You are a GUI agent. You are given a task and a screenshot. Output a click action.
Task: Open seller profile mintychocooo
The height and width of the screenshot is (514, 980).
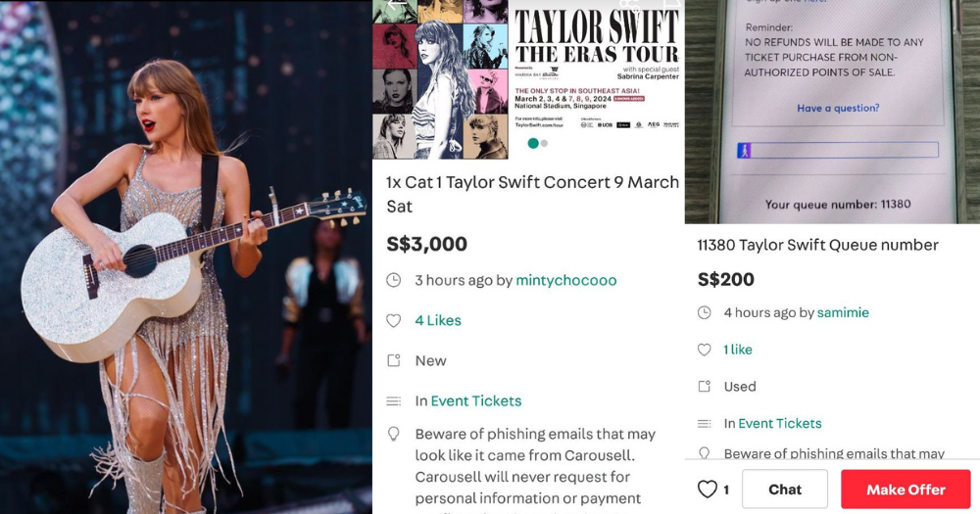coord(566,280)
